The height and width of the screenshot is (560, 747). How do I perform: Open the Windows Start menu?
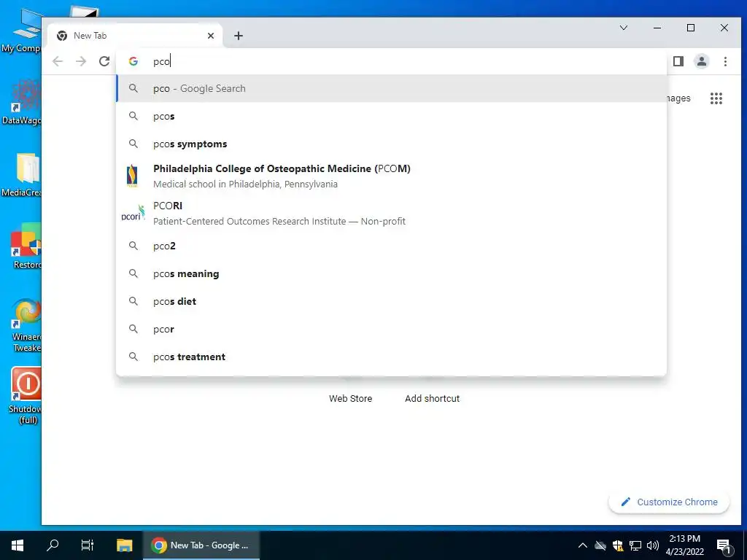coord(18,545)
